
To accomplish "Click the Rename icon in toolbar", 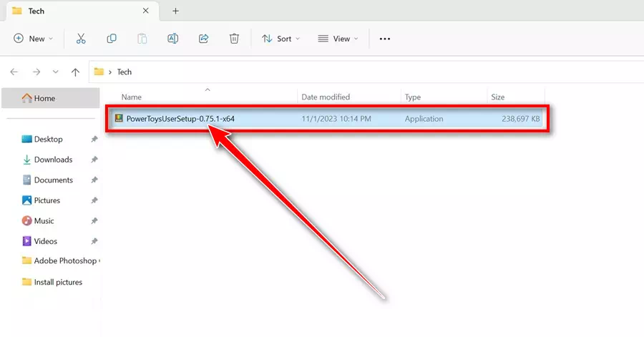I will [173, 39].
